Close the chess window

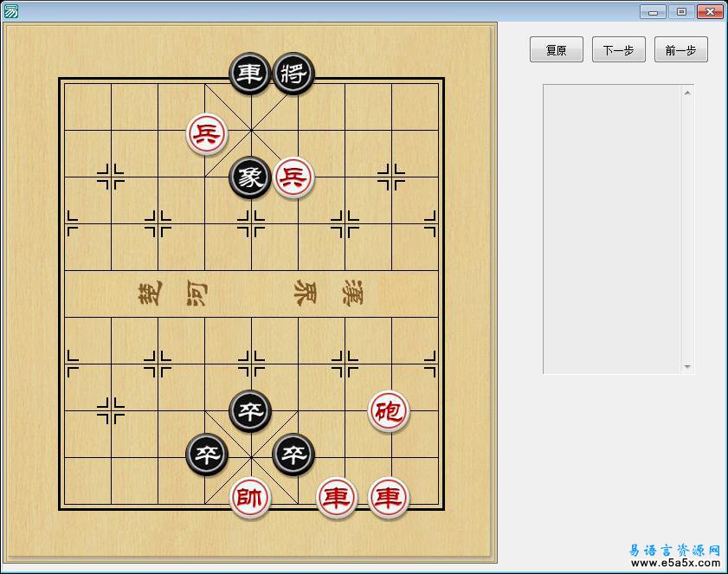[x=710, y=11]
